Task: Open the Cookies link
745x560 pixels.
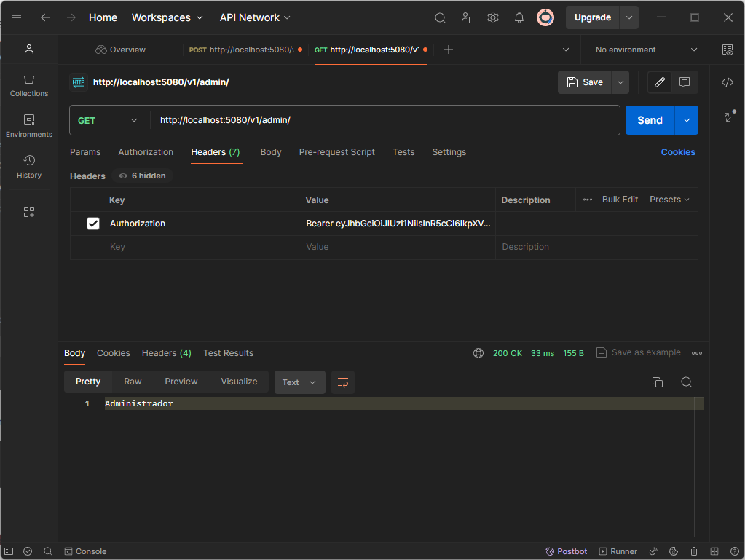Action: click(x=678, y=152)
